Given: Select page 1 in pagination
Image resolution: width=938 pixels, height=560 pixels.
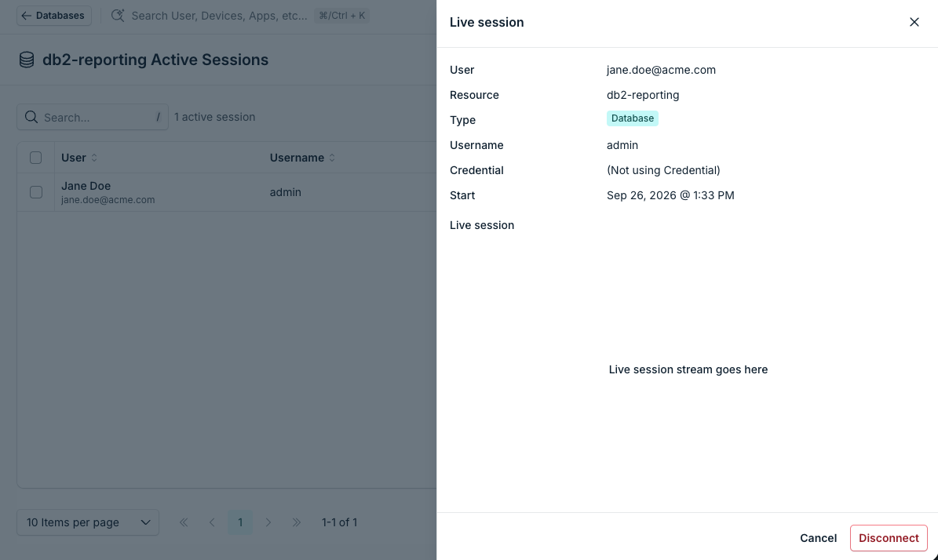Looking at the screenshot, I should (240, 522).
